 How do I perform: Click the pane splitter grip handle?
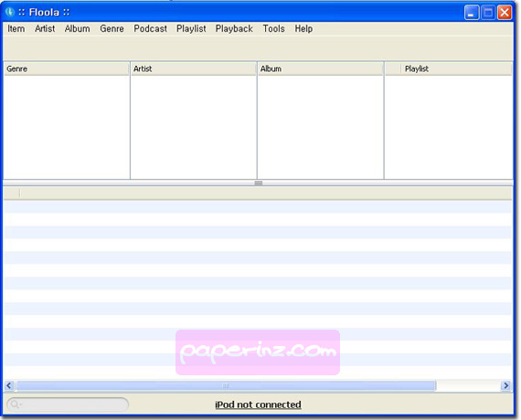pos(258,183)
